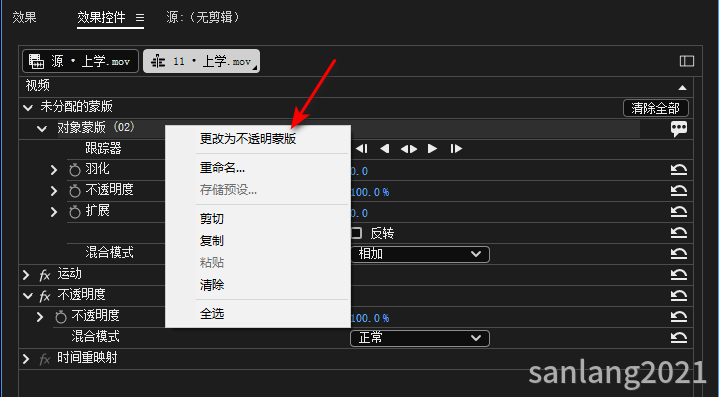Select 重命名... in the context menu
Image resolution: width=719 pixels, height=397 pixels.
click(x=222, y=168)
